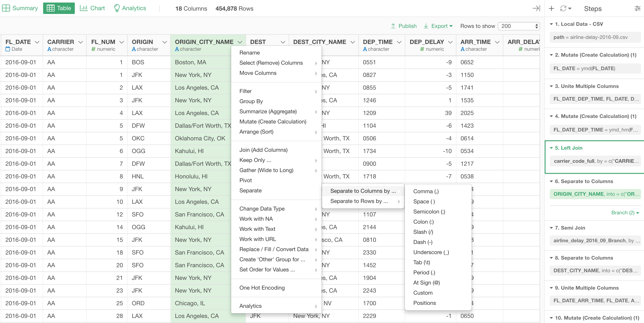The width and height of the screenshot is (644, 323).
Task: Choose One Hot Encoding menu item
Action: [276, 288]
